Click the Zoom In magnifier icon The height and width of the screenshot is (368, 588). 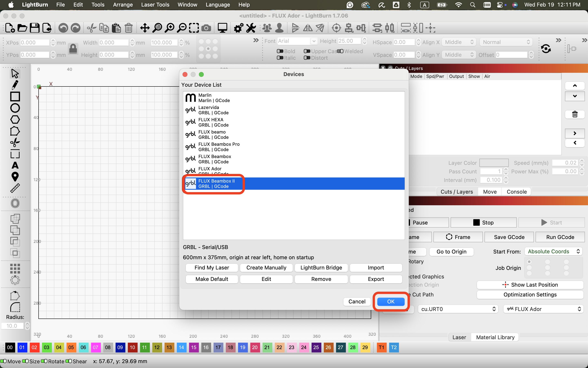[170, 28]
